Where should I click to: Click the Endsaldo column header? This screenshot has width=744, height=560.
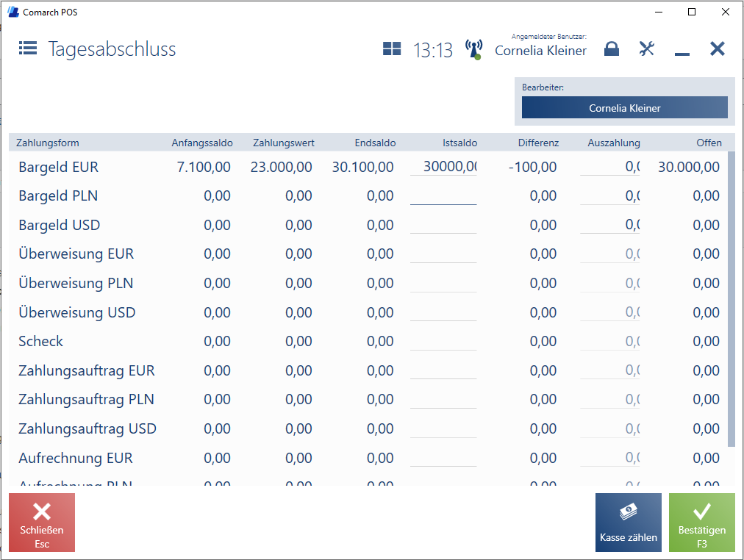click(375, 143)
